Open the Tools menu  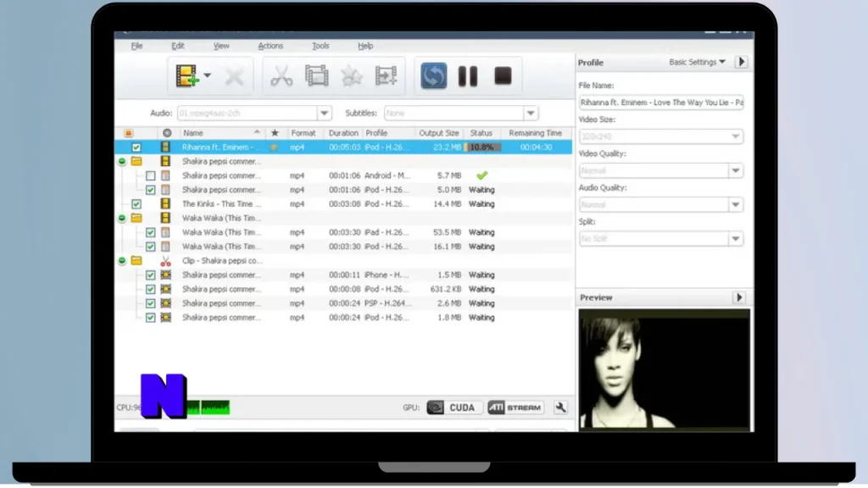[320, 46]
